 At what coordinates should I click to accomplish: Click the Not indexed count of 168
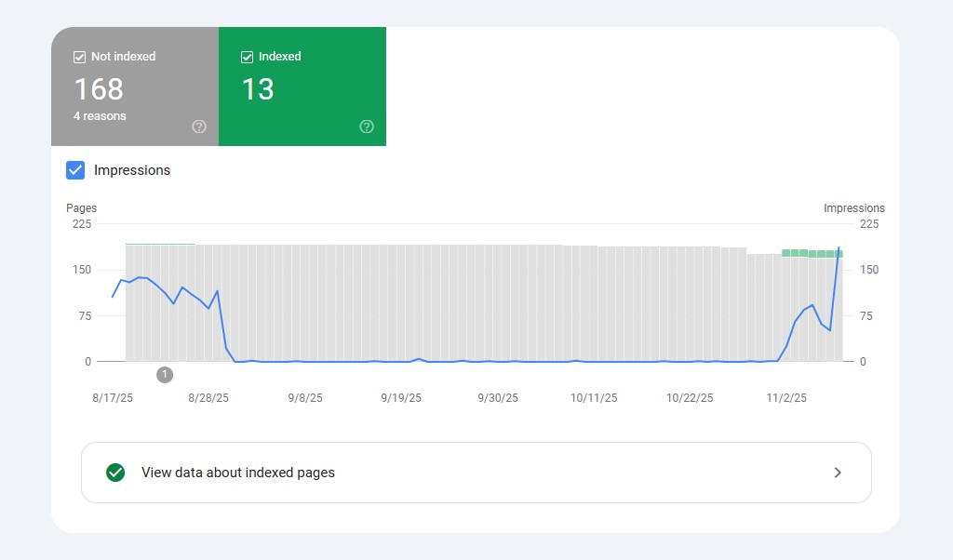(x=100, y=89)
